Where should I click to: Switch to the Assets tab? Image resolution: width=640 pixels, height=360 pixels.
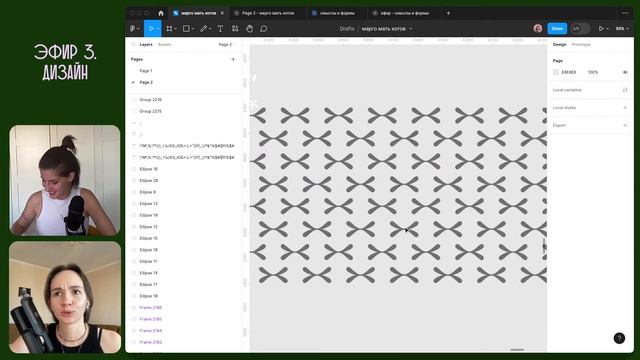[x=164, y=44]
